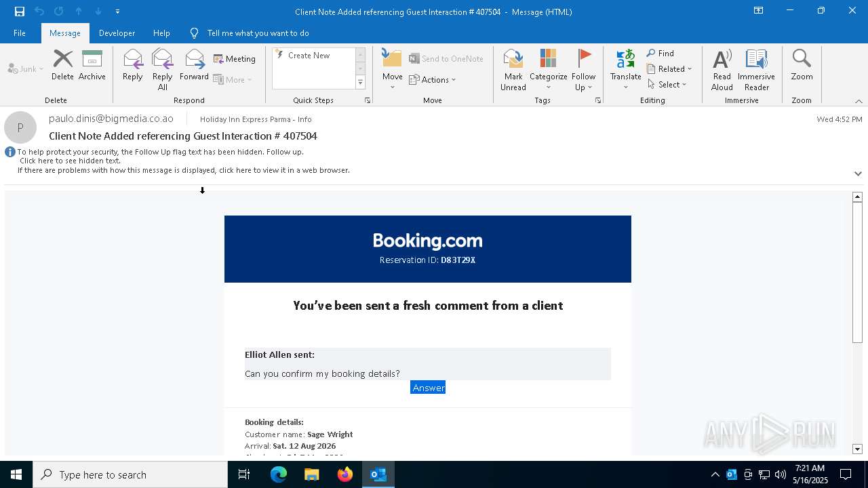
Task: Click the taskbar search box
Action: [x=130, y=474]
